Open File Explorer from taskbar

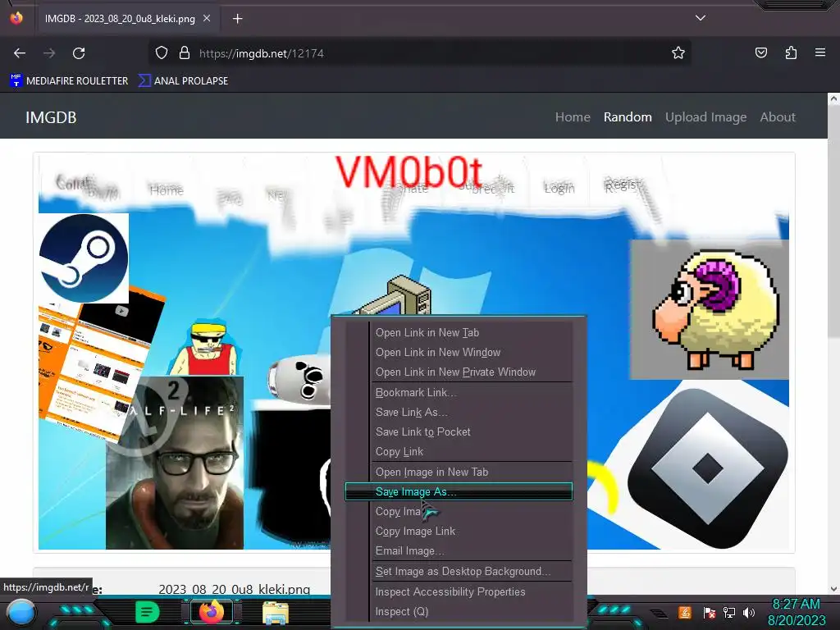276,613
